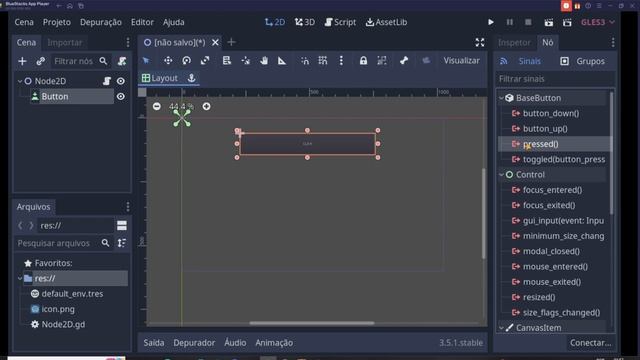Zoom in with the plus button
This screenshot has width=640, height=360.
207,106
